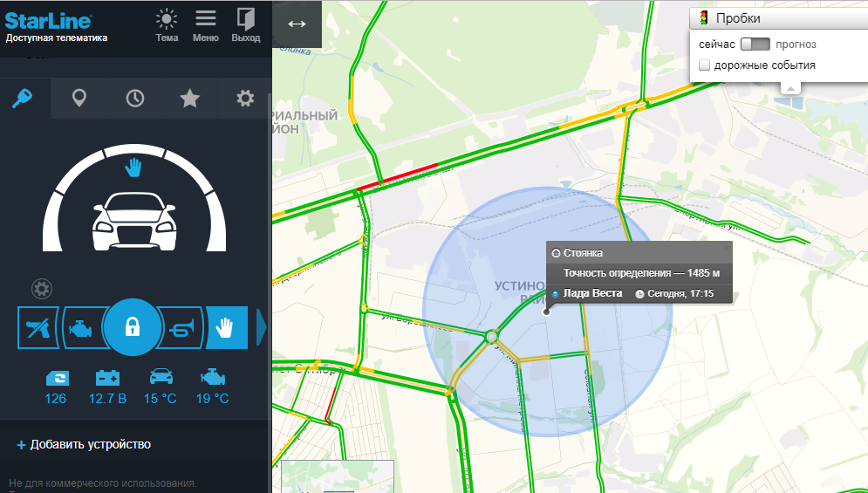Click the engine temperature 19 °C icon
Screen dimensions: 868x493
click(x=213, y=378)
